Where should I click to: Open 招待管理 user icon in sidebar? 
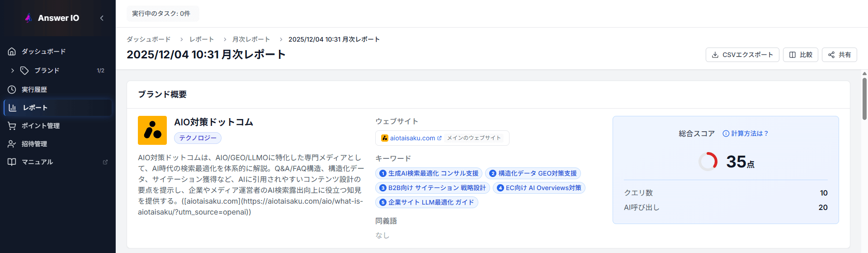pos(12,144)
